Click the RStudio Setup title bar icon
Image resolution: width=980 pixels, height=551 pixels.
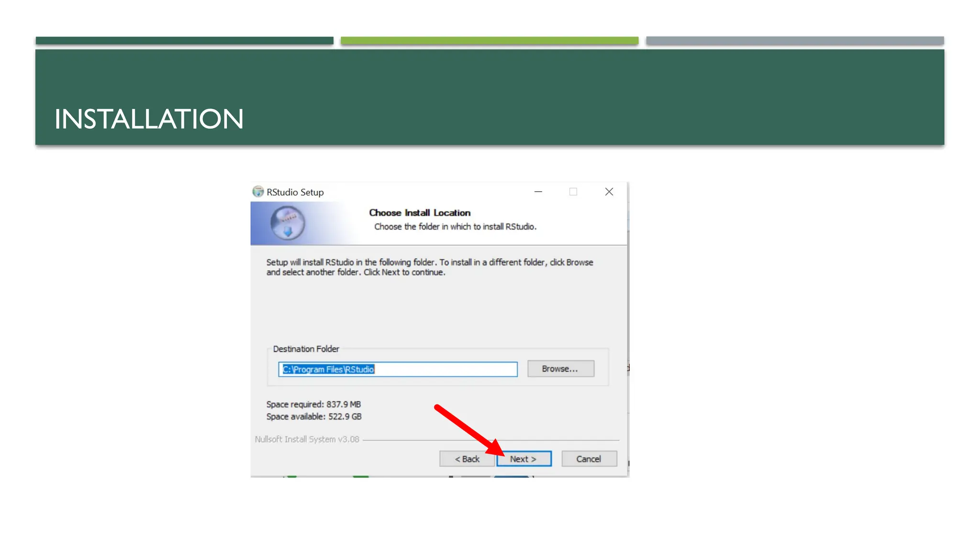point(258,192)
